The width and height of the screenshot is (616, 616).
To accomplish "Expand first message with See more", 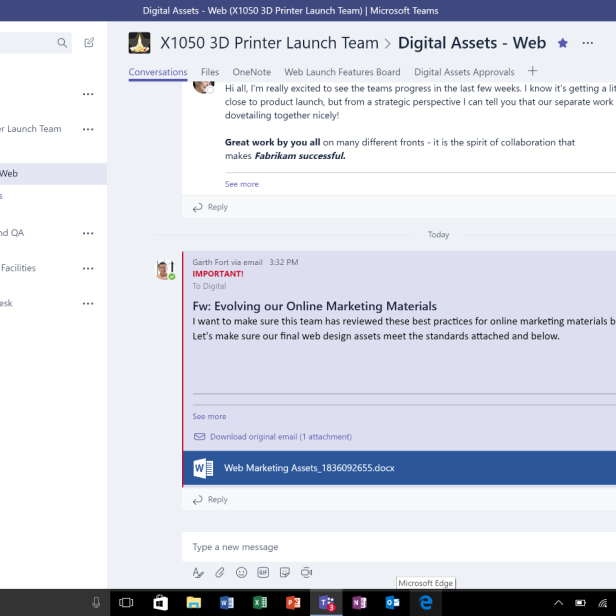I will point(242,184).
